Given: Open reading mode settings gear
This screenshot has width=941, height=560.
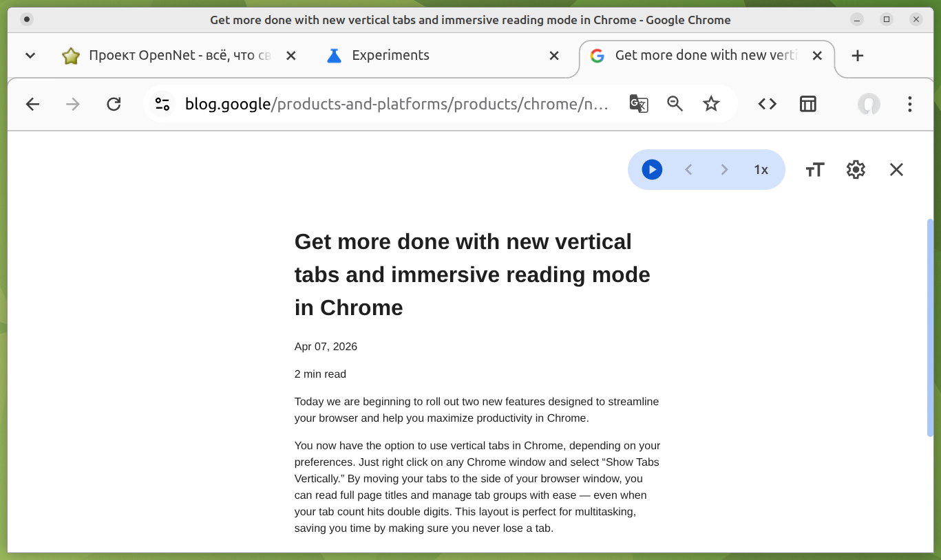Looking at the screenshot, I should pyautogui.click(x=856, y=170).
